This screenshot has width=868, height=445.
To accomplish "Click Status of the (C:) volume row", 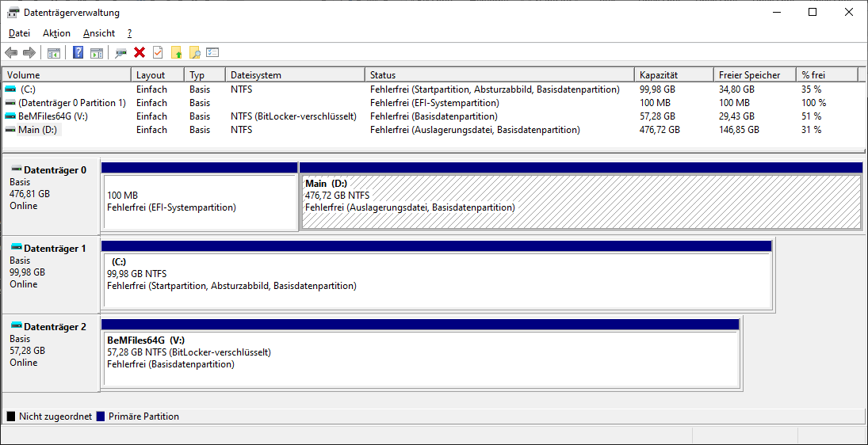I will tap(495, 89).
